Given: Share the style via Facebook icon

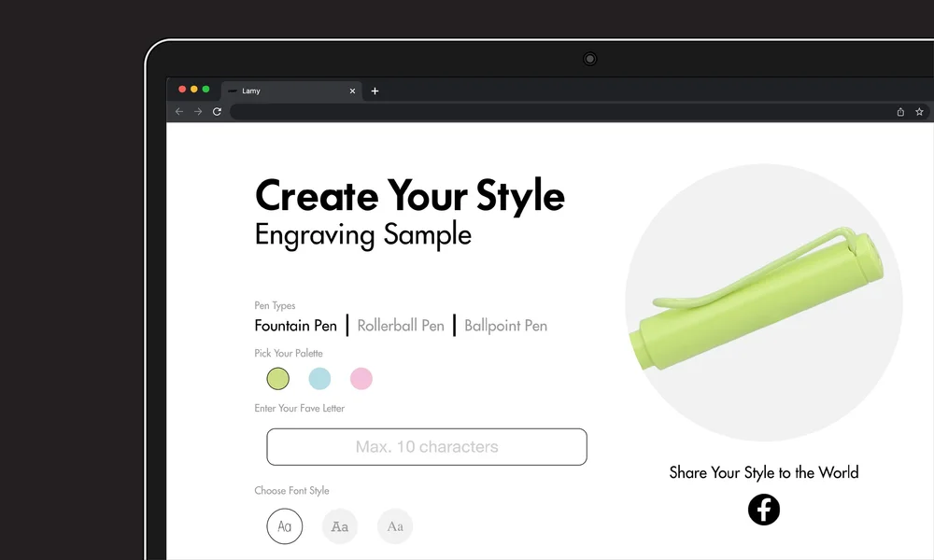Looking at the screenshot, I should coord(764,510).
